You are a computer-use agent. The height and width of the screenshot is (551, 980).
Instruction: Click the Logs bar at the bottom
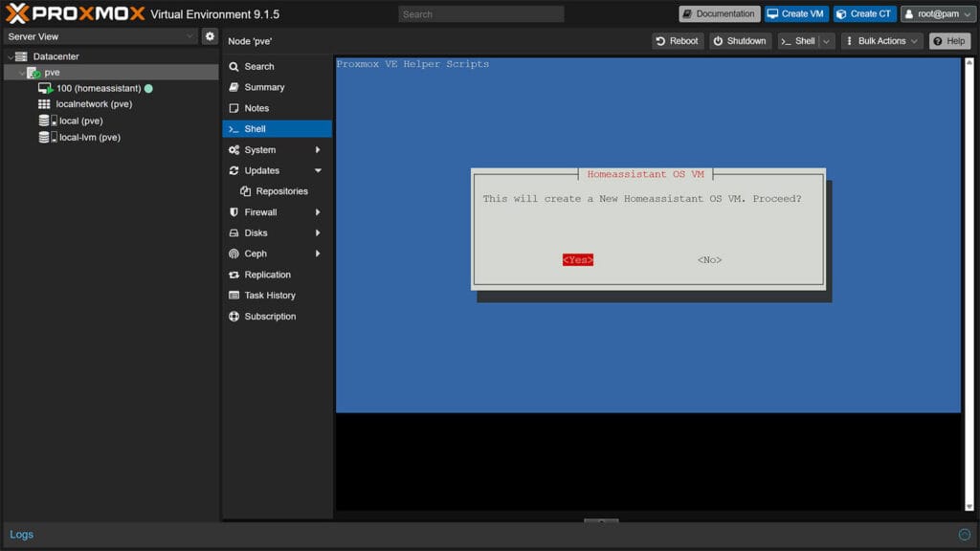point(21,534)
